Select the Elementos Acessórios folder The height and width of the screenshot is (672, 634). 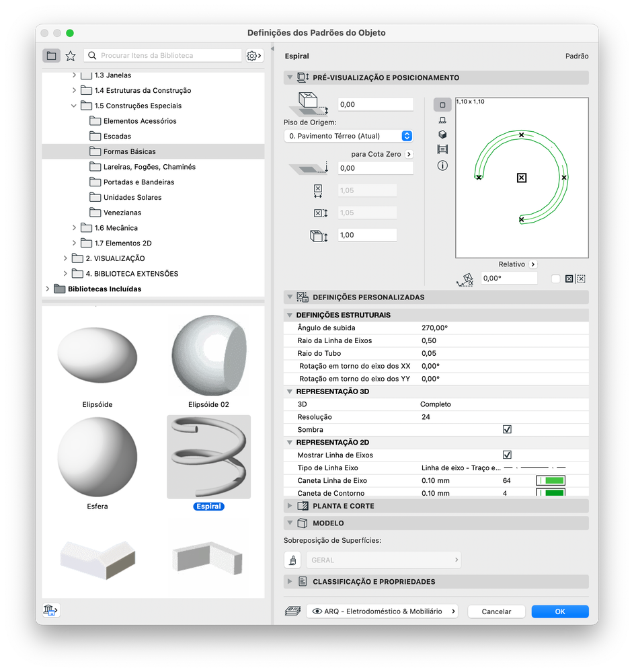click(140, 121)
